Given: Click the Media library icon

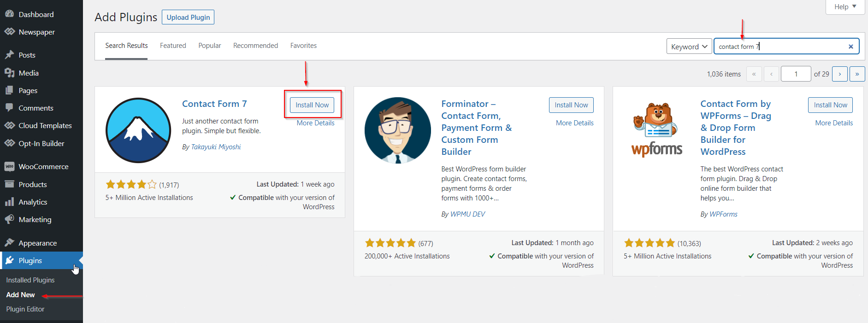Looking at the screenshot, I should click(9, 73).
